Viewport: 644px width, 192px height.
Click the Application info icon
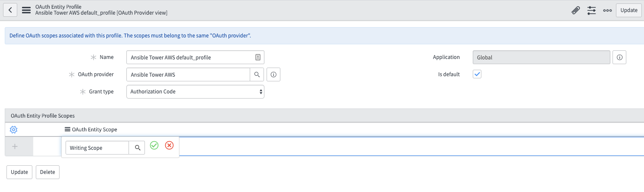pos(619,57)
